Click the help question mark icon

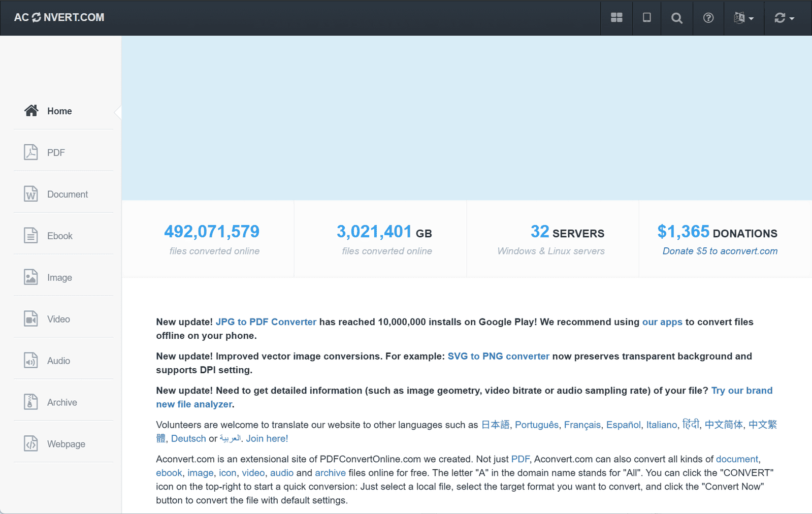coord(708,18)
